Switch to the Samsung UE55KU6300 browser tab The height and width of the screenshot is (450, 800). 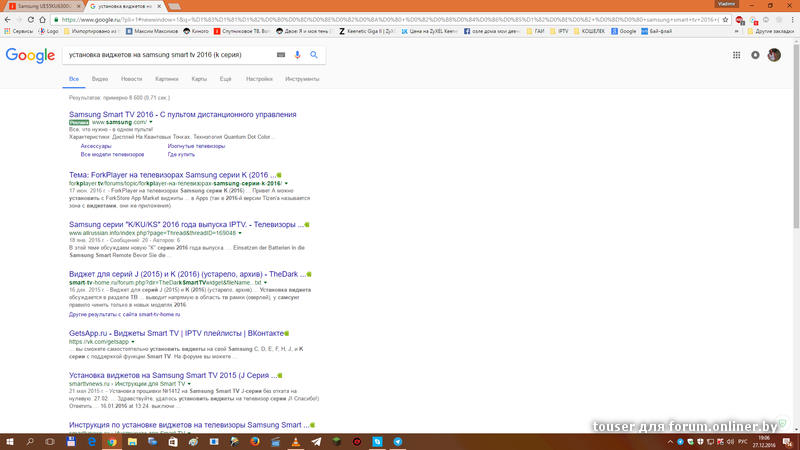pyautogui.click(x=44, y=6)
